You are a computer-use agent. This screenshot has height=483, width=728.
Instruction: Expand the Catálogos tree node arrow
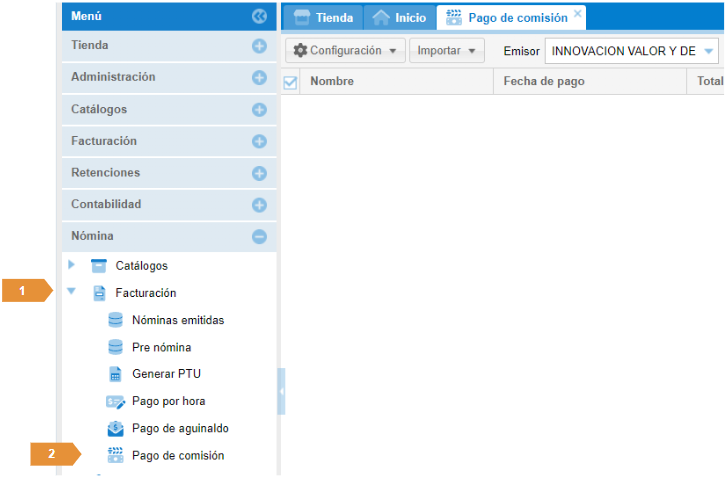[x=71, y=265]
